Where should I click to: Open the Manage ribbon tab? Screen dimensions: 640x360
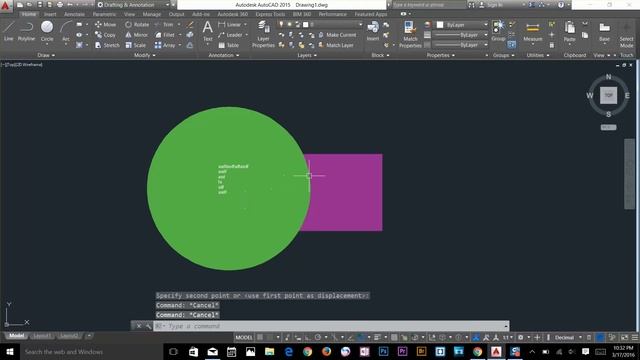coord(152,14)
